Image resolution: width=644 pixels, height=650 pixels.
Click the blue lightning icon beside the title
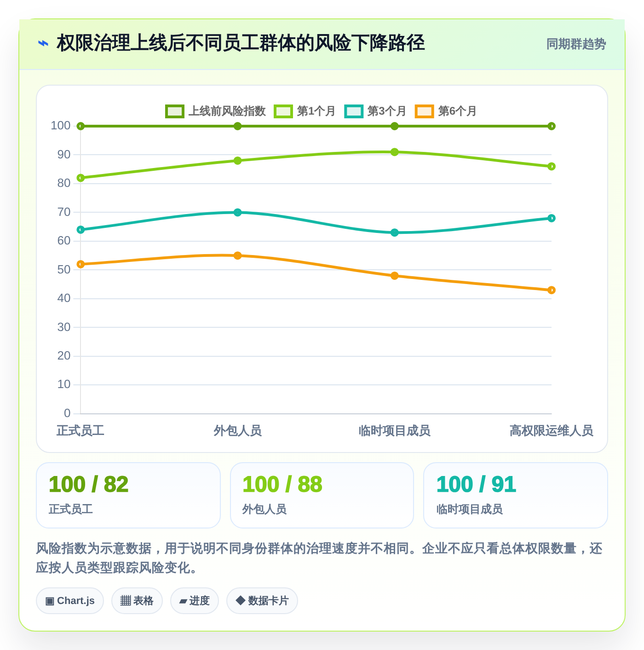tap(43, 44)
